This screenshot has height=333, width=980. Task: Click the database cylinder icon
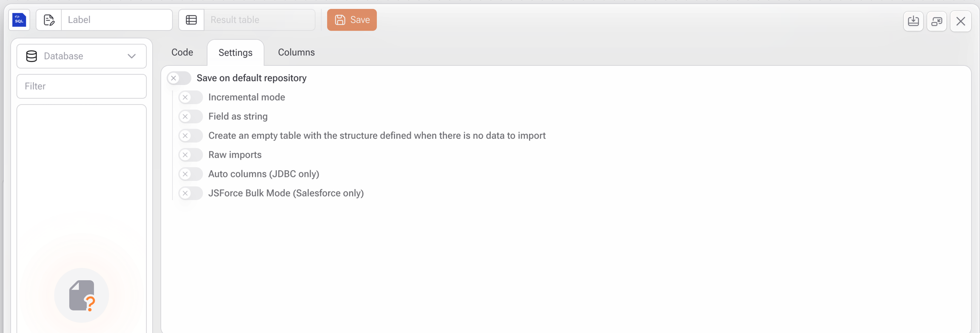click(x=31, y=56)
